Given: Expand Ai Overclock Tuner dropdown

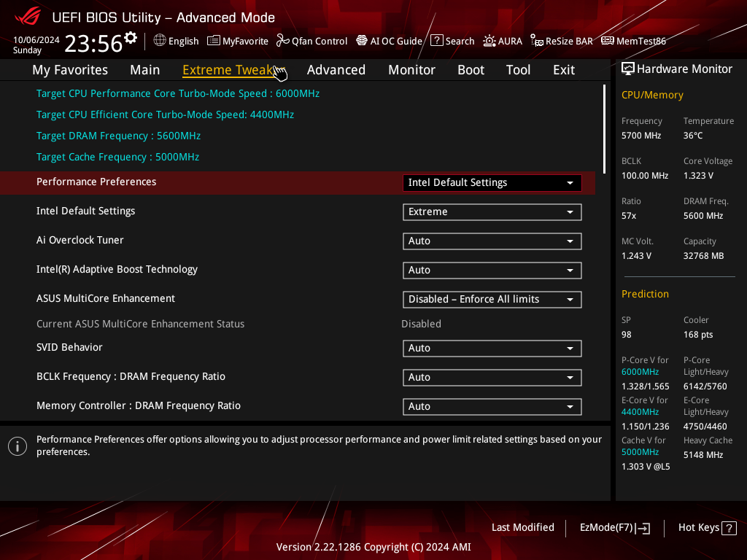Looking at the screenshot, I should pos(492,241).
